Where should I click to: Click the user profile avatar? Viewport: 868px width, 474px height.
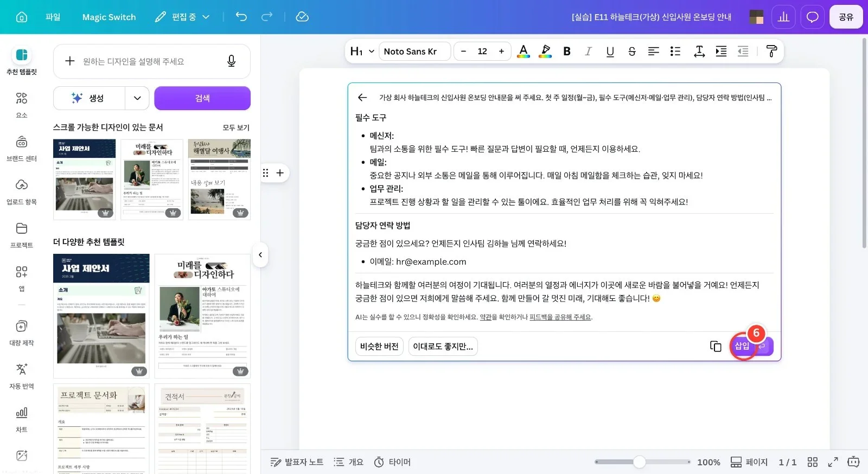(x=756, y=17)
